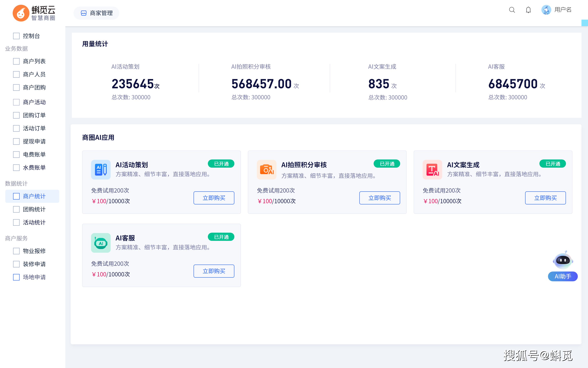Image resolution: width=588 pixels, height=368 pixels.
Task: Open 场地申请 service page
Action: click(x=34, y=277)
